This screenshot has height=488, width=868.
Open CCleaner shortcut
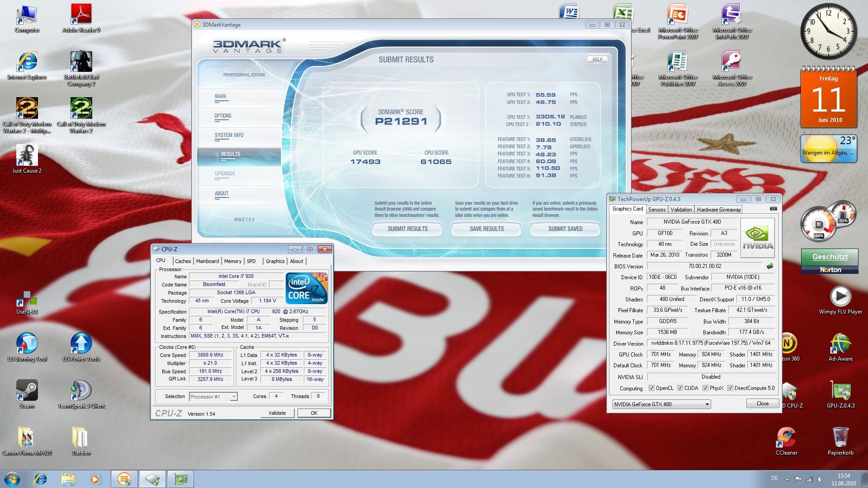(787, 441)
